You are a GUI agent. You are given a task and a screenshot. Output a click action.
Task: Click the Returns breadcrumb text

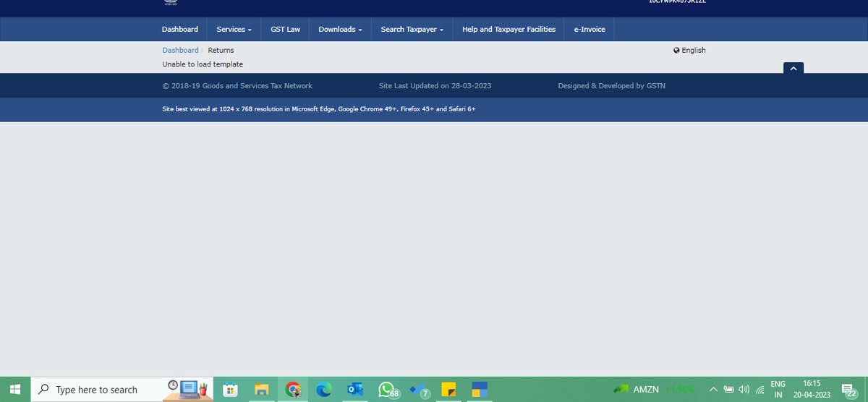pos(221,50)
